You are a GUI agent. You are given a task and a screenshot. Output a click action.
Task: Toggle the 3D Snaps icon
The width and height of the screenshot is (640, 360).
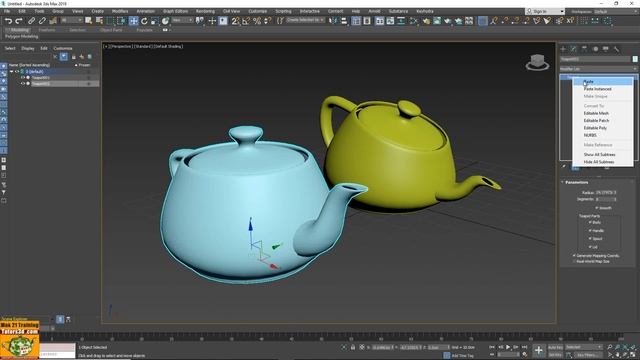(x=236, y=21)
